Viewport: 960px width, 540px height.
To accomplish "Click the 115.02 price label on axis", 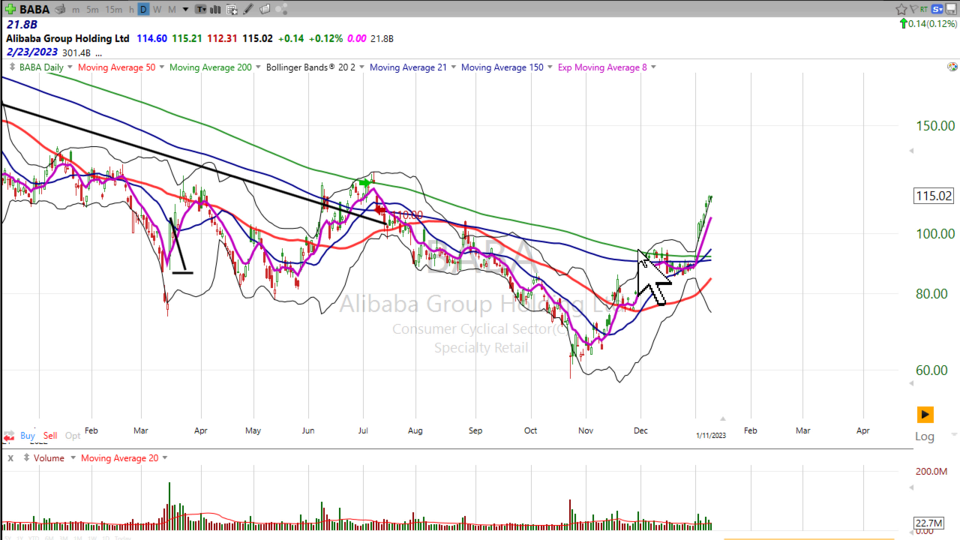I will [934, 196].
